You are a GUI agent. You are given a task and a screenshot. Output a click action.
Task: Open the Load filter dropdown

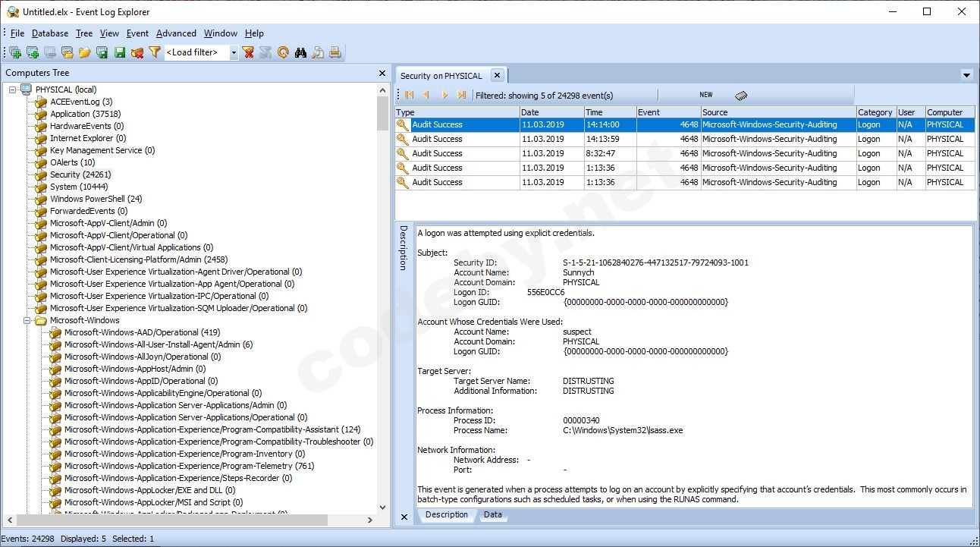(x=234, y=52)
